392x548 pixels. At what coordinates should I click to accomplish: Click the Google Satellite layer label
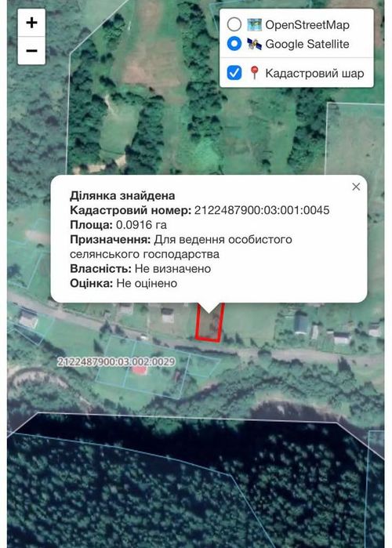coord(307,44)
